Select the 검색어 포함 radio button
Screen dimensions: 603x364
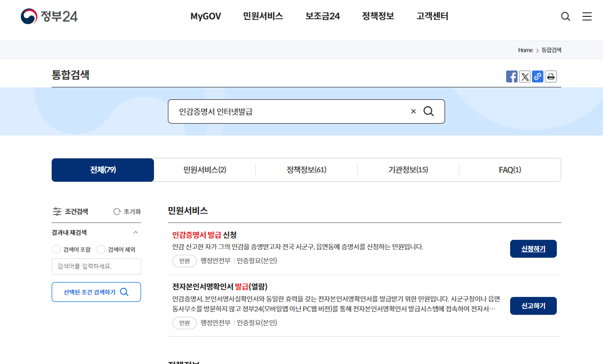pos(56,249)
